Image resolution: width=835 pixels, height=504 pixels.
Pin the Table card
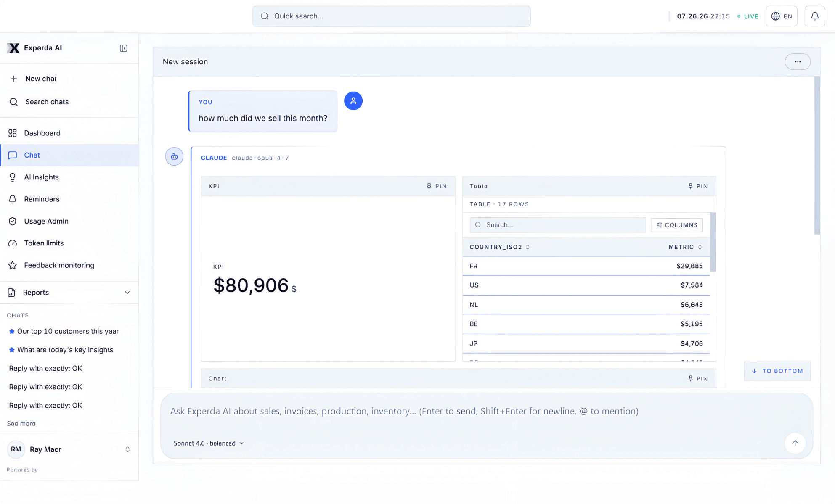coord(698,186)
